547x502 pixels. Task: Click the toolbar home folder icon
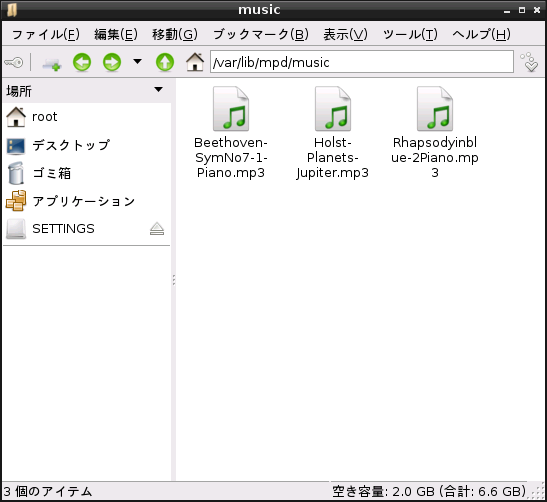195,62
